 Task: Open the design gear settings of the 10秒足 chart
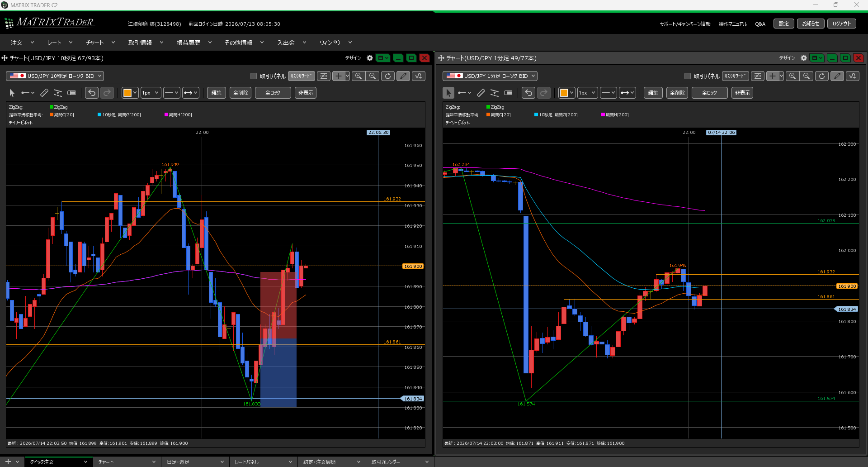point(370,58)
